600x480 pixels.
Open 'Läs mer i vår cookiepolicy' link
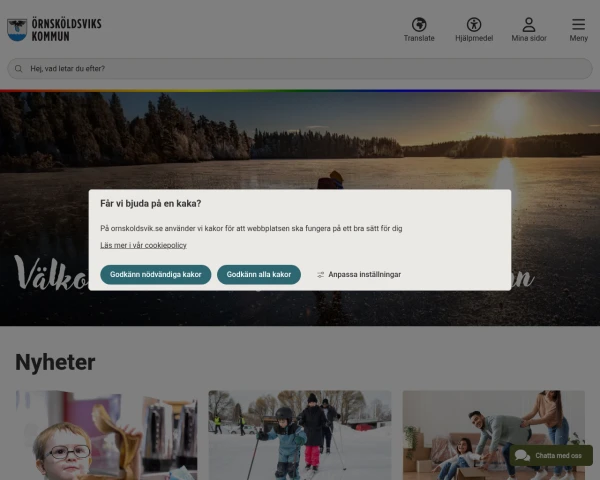(x=143, y=245)
